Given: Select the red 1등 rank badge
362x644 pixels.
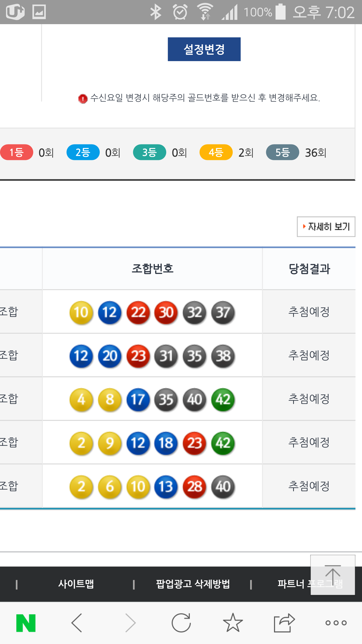Looking at the screenshot, I should click(17, 152).
